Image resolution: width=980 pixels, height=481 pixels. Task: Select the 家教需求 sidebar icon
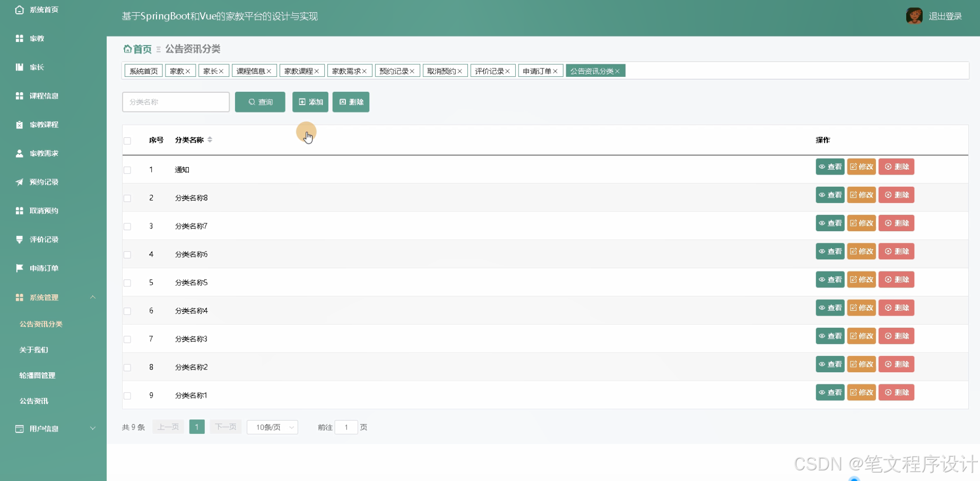(19, 153)
